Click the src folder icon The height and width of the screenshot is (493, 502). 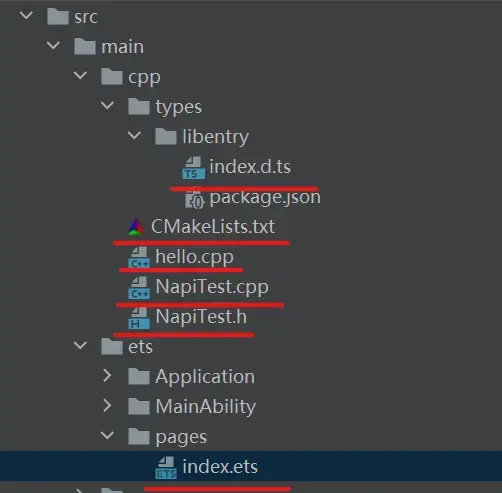pyautogui.click(x=58, y=16)
